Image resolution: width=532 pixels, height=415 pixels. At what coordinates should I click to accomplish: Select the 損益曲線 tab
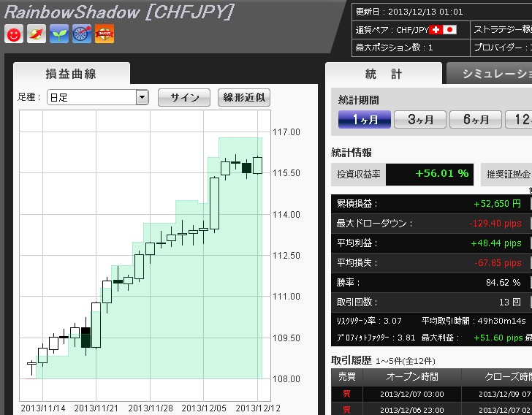pyautogui.click(x=72, y=73)
